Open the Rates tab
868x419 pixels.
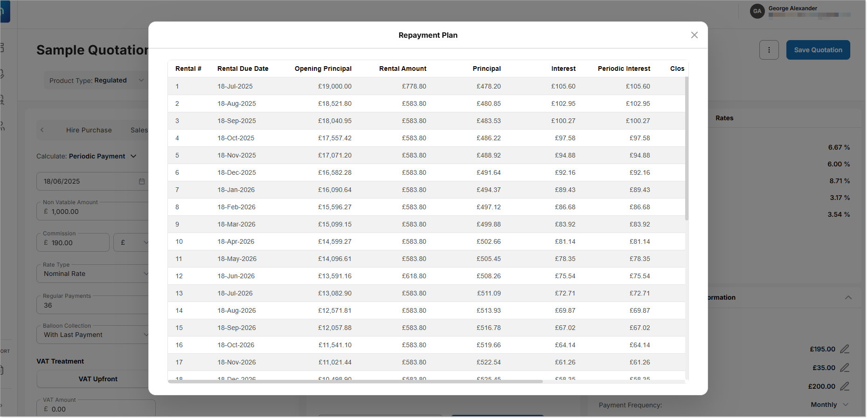[x=724, y=118]
